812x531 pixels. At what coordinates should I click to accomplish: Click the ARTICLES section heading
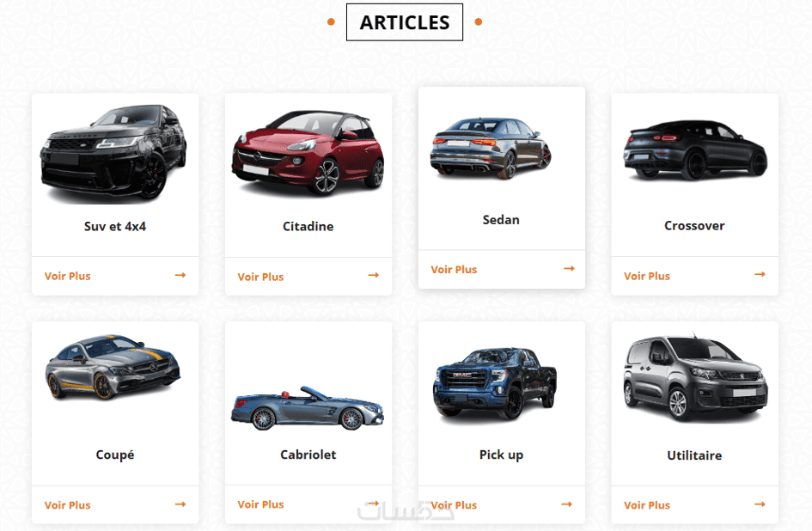point(405,22)
